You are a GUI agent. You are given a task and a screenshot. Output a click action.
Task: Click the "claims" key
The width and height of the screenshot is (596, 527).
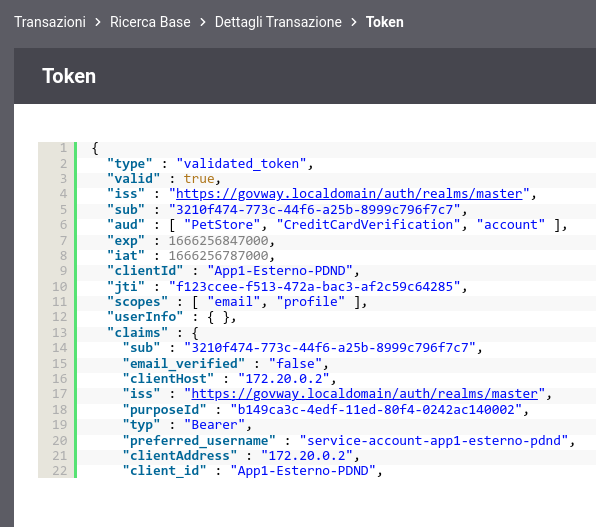(x=137, y=333)
